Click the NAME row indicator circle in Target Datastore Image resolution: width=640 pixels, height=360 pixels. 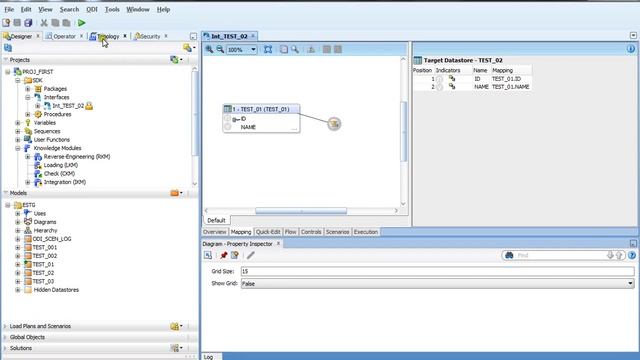tap(439, 87)
